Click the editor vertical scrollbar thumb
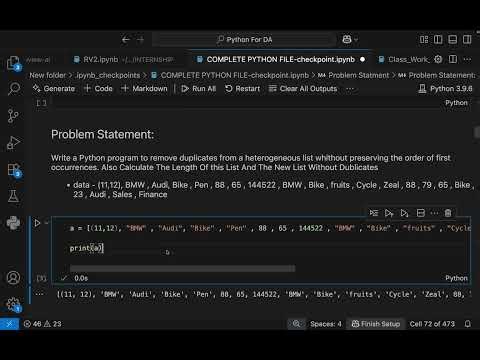480x360 pixels. (477, 132)
